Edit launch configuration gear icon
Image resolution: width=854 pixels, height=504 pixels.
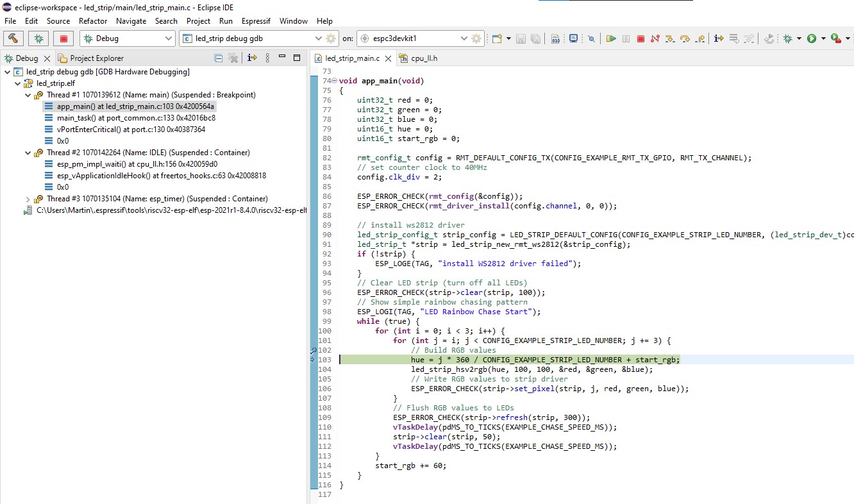coord(331,38)
